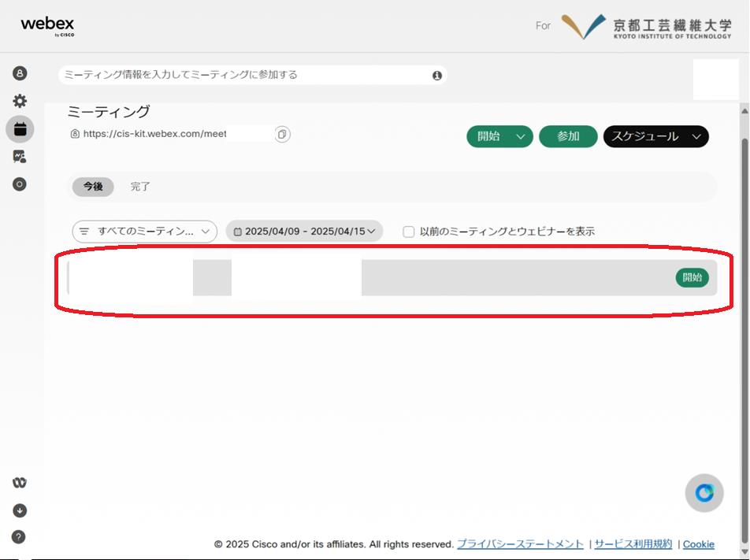
Task: Enable 以前のミーティングとウェビナーを表示 checkbox
Action: 408,232
